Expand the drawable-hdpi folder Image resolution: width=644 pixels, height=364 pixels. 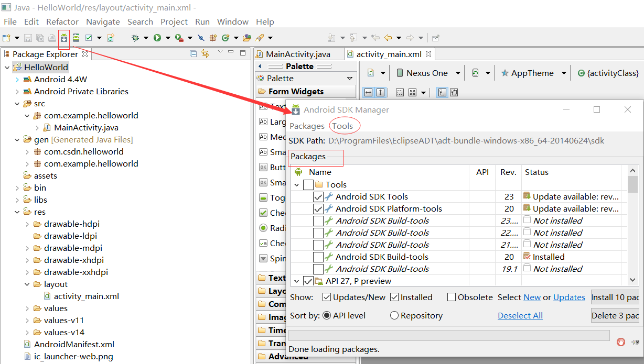tap(27, 224)
